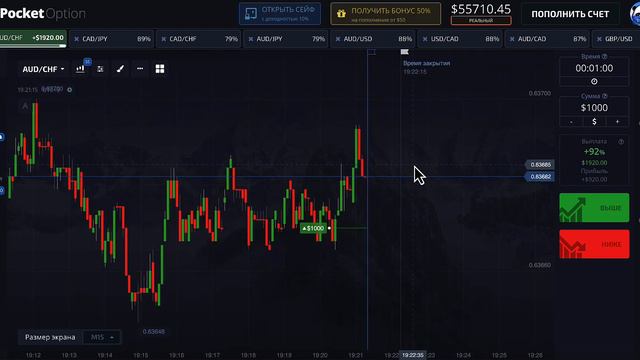This screenshot has width=640, height=360.
Task: Click the gift icon on bonus banner
Action: (x=341, y=14)
